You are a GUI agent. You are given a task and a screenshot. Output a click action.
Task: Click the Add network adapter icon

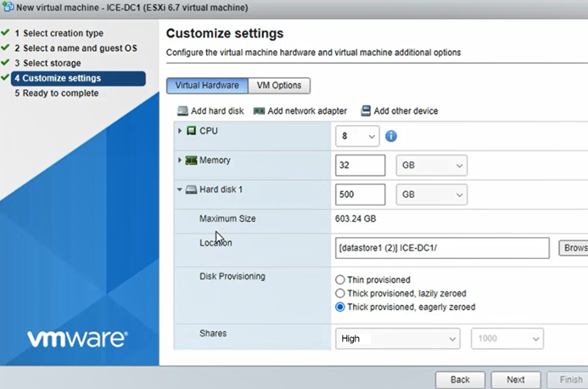coord(259,111)
